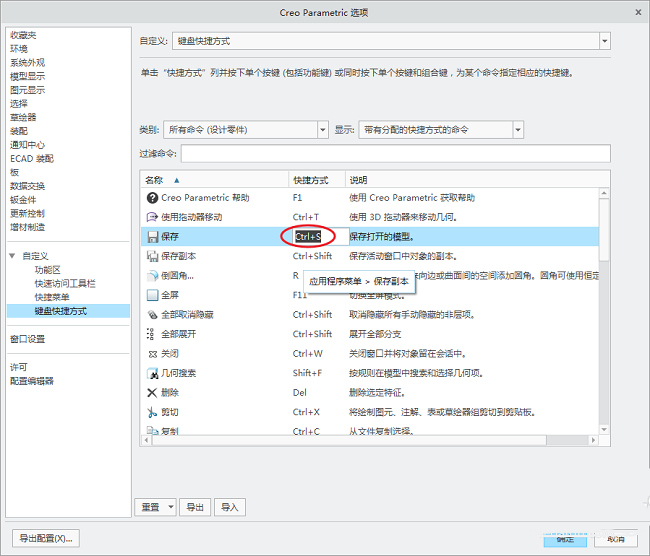This screenshot has height=556, width=650.
Task: Open the 自定义 dropdown at the top
Action: tap(604, 41)
